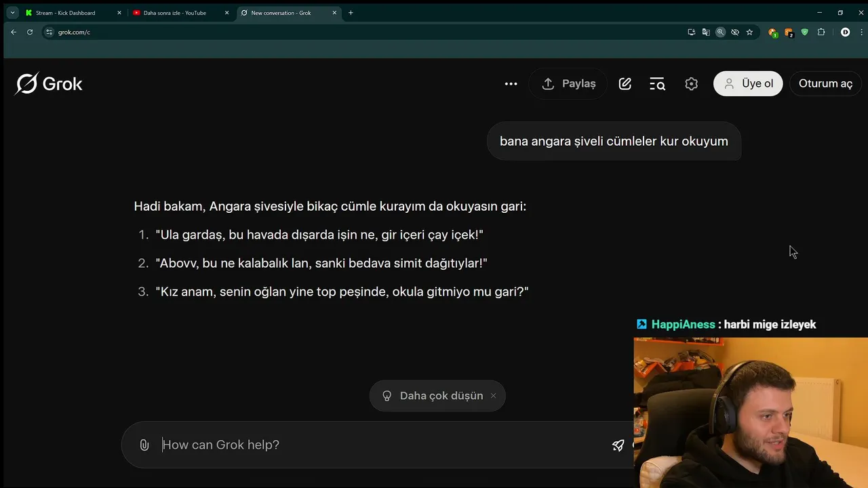Viewport: 868px width, 488px height.
Task: Translate this page icon
Action: (706, 32)
